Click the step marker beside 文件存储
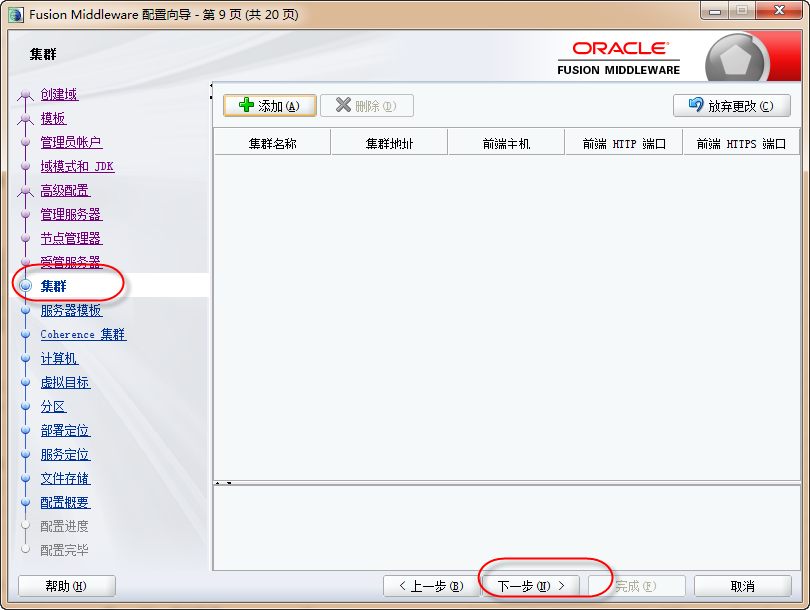The width and height of the screenshot is (810, 610). [25, 478]
